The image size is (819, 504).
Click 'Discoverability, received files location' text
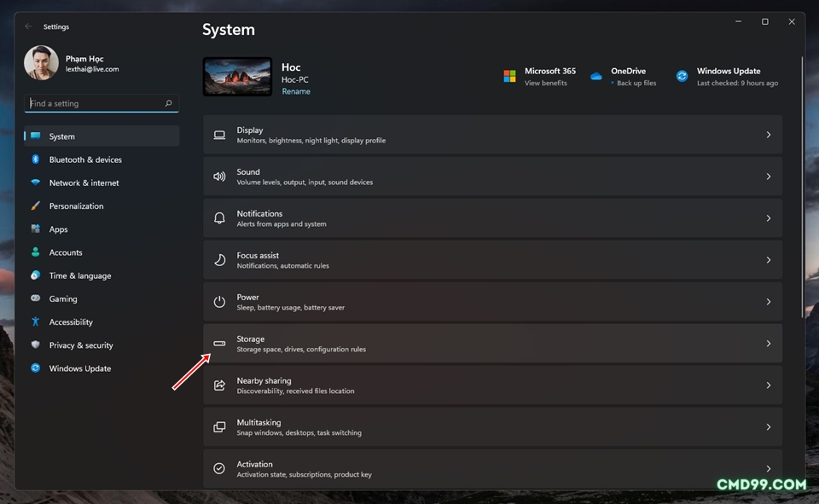[x=295, y=391]
